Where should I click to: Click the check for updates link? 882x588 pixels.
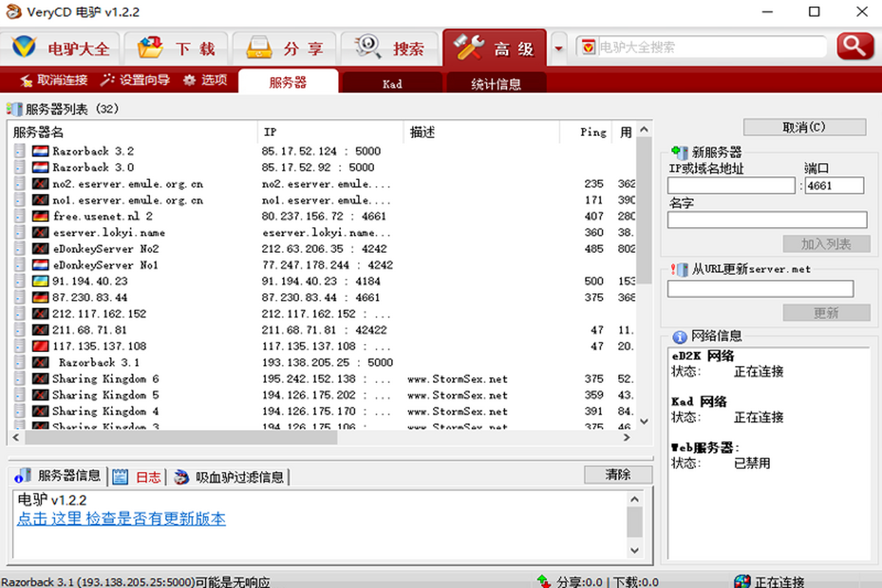pyautogui.click(x=121, y=519)
